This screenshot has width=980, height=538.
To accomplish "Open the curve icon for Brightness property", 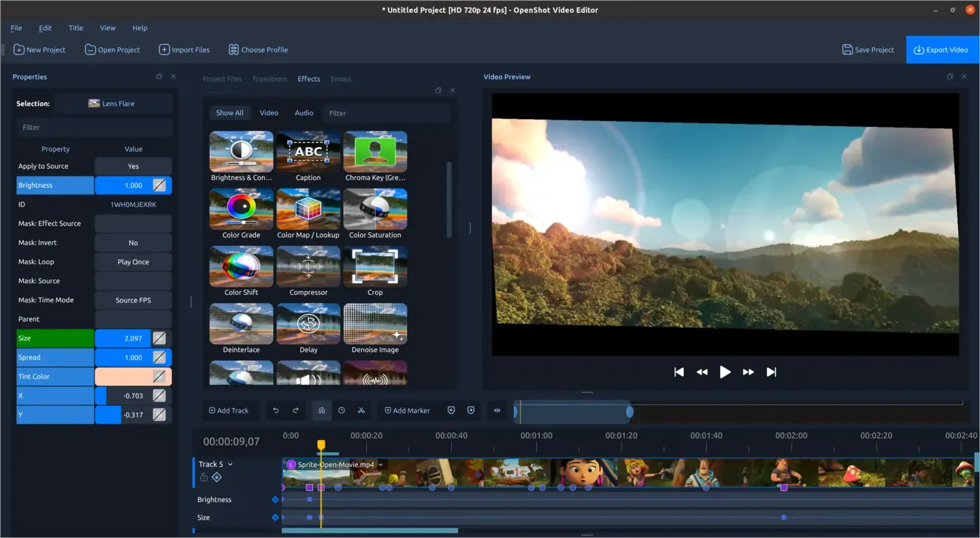I will (159, 185).
